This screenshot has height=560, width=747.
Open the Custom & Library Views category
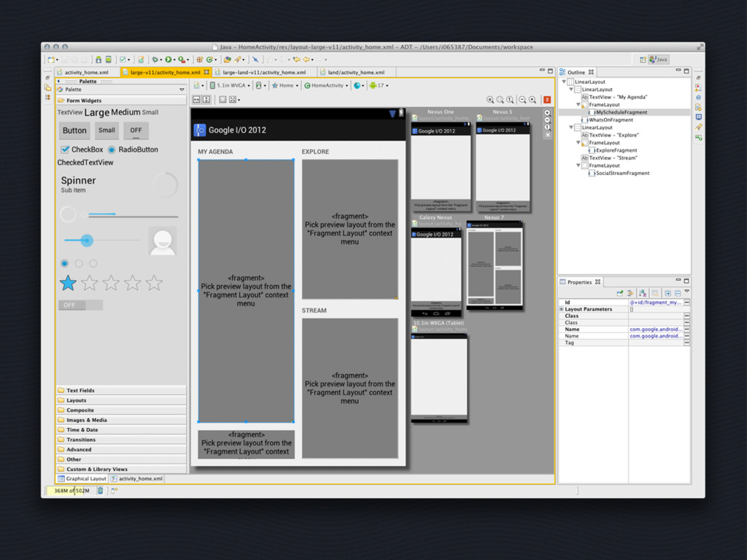(121, 469)
